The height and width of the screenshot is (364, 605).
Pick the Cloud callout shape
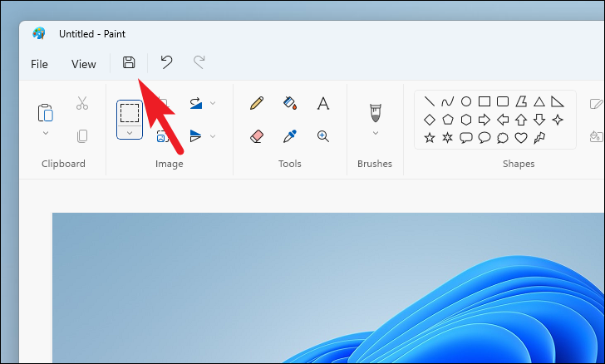coord(503,138)
